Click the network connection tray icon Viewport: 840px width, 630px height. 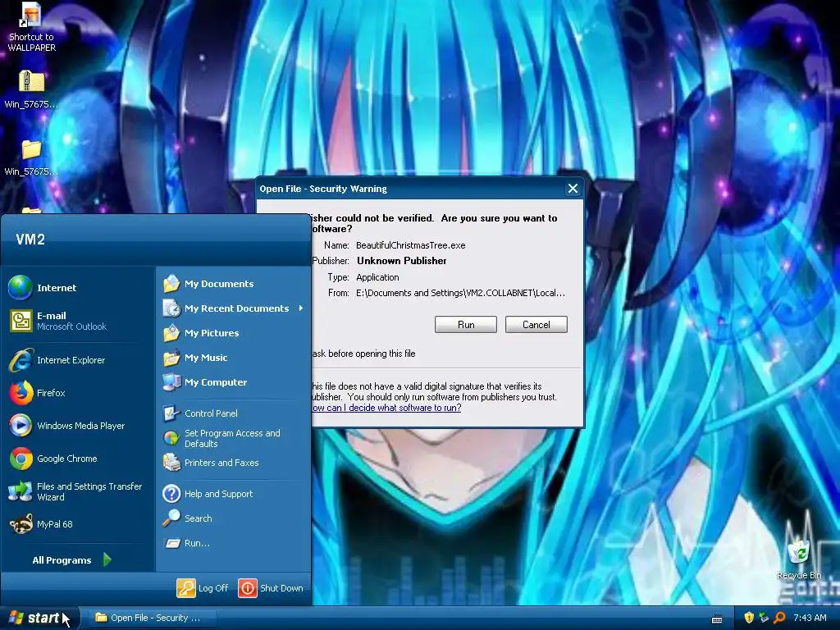(x=764, y=618)
